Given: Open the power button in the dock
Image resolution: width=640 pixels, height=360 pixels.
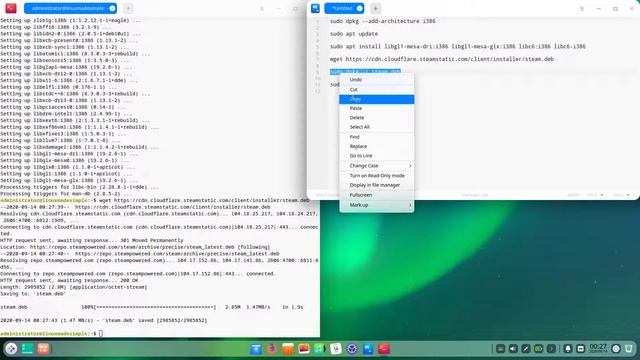Looking at the screenshot, I should 616,349.
